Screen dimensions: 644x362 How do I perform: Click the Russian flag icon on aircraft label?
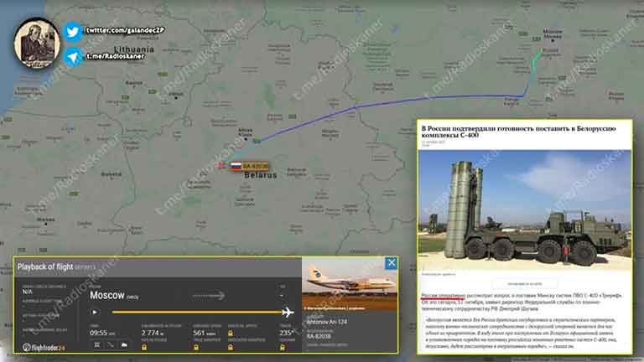pos(236,166)
